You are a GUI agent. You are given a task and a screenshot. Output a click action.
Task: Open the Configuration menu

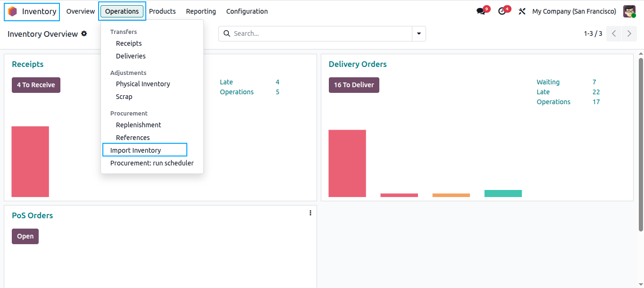[x=247, y=11]
